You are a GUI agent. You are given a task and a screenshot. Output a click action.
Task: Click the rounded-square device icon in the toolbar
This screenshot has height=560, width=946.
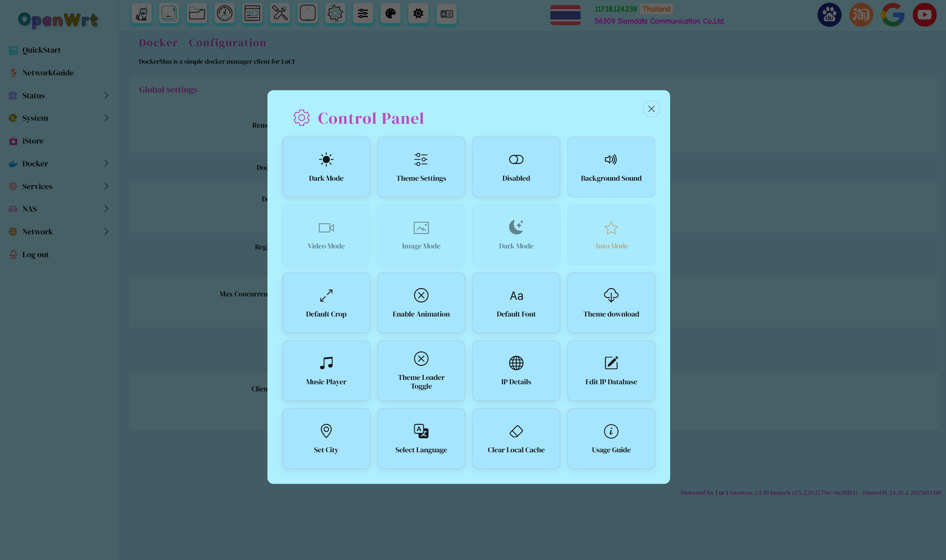coord(308,14)
